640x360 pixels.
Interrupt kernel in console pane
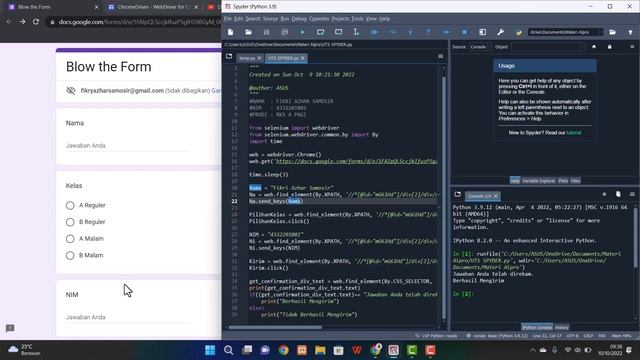click(604, 194)
